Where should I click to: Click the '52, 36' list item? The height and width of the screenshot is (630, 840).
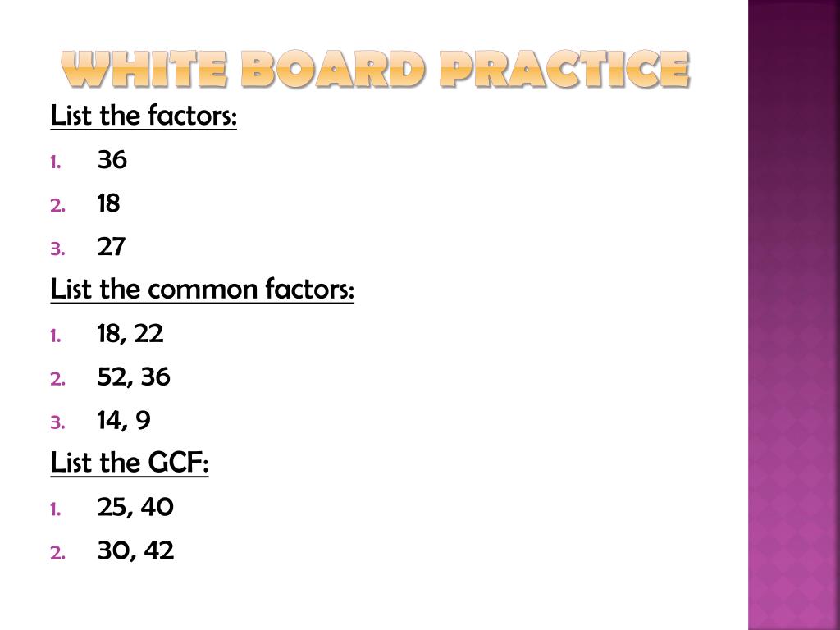(134, 377)
